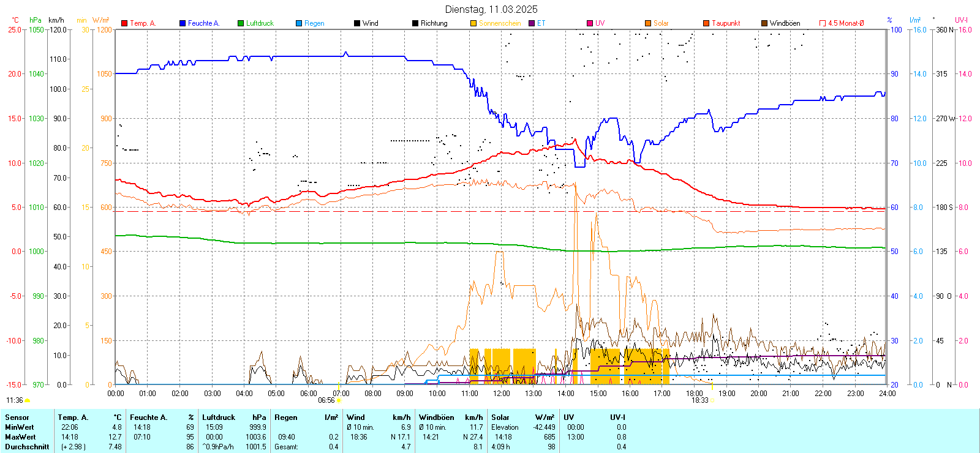Click the pink UV legend square

(590, 23)
